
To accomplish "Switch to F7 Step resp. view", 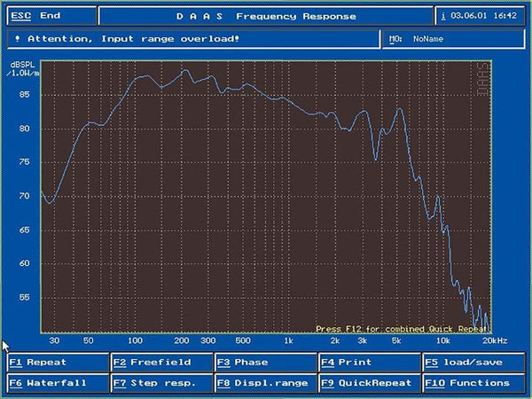I will (x=160, y=383).
